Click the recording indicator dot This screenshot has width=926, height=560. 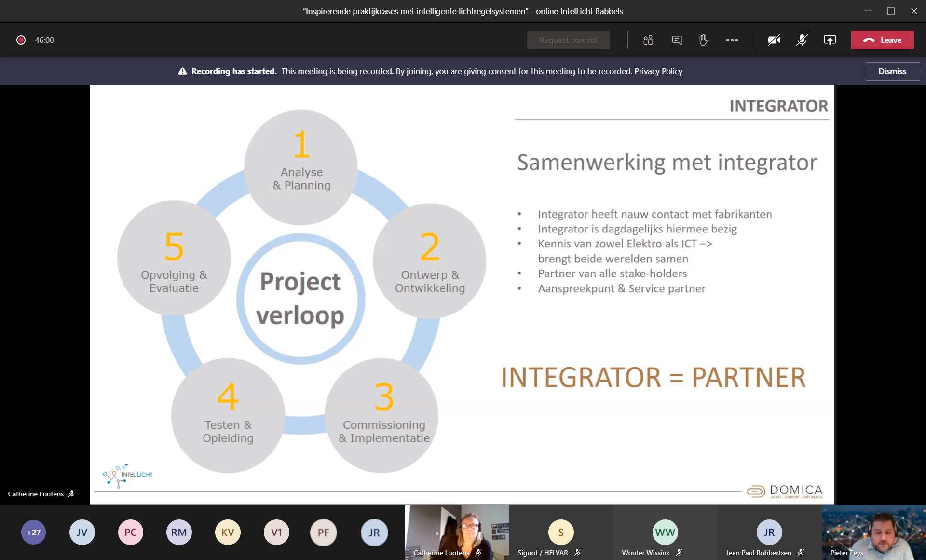[21, 40]
